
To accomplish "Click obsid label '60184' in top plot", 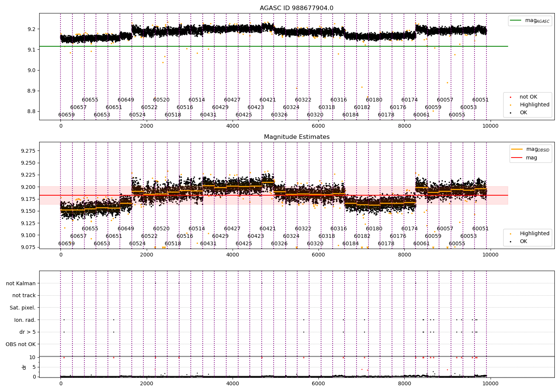I will coord(351,115).
